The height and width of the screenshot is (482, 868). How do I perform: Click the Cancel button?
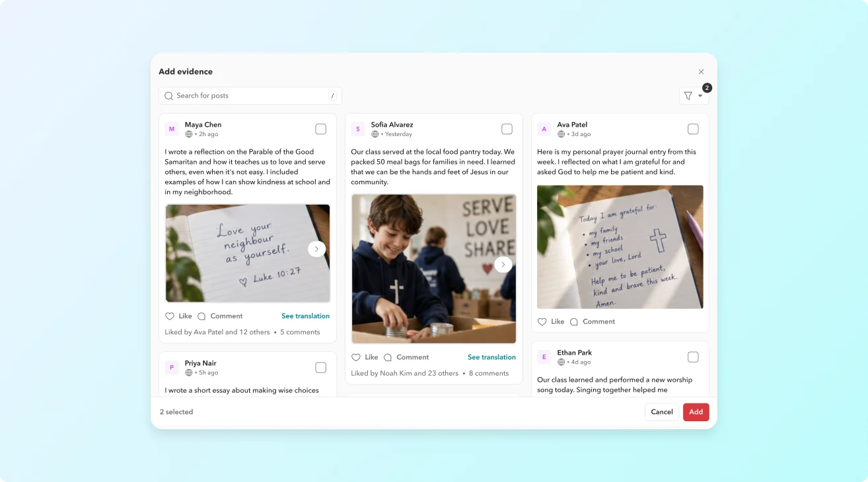click(662, 412)
